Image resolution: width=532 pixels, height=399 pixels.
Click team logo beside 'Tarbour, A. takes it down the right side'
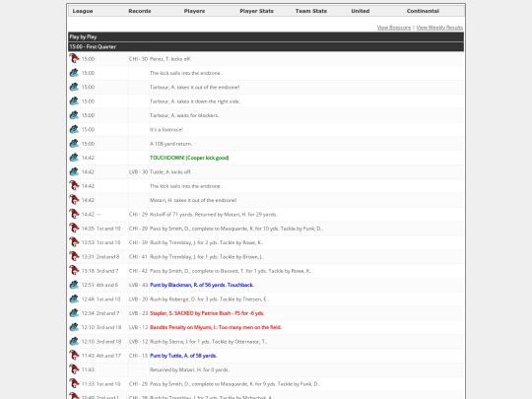click(x=74, y=101)
